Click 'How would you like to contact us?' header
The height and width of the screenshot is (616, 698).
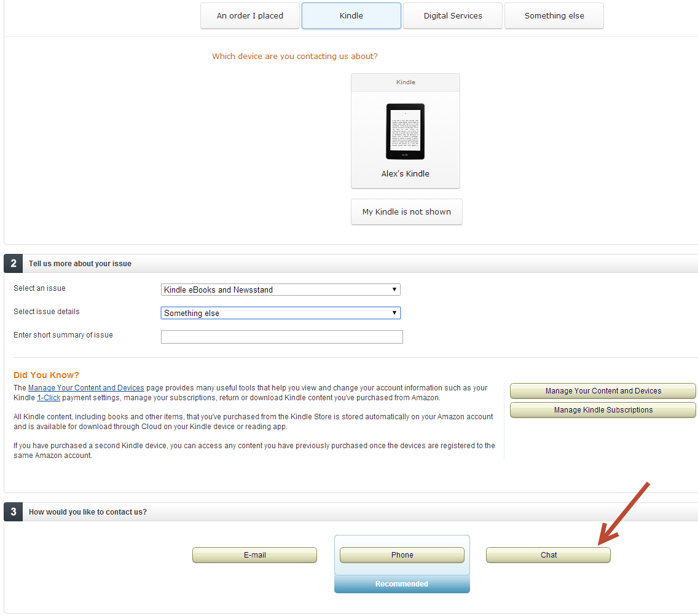(88, 512)
